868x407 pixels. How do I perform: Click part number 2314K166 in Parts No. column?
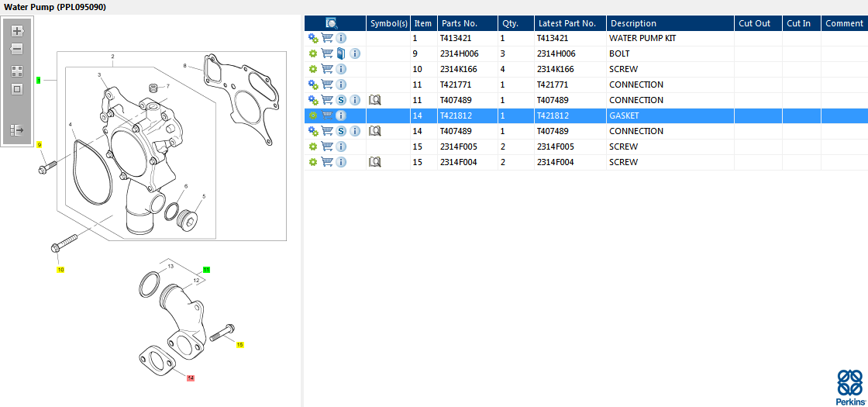(458, 69)
